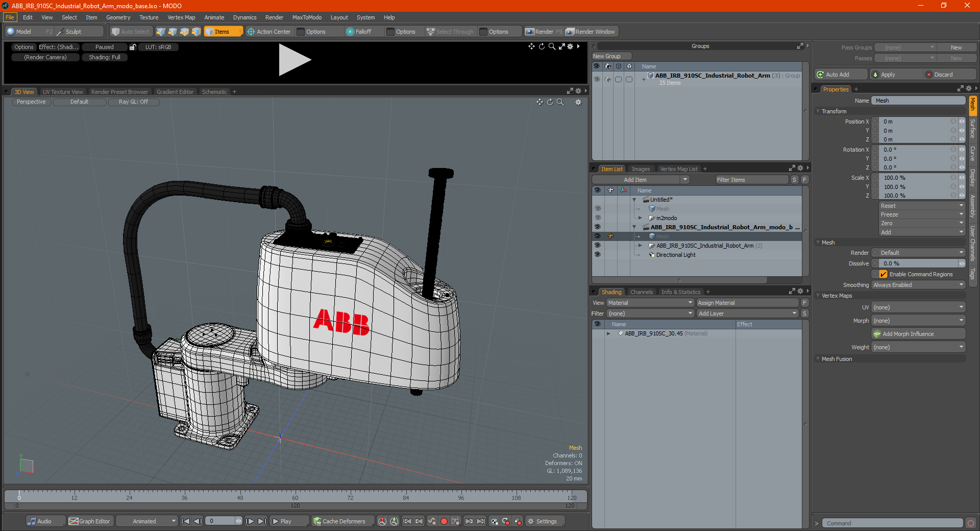Switch to Vertex Map List tab
The width and height of the screenshot is (980, 531).
(678, 169)
